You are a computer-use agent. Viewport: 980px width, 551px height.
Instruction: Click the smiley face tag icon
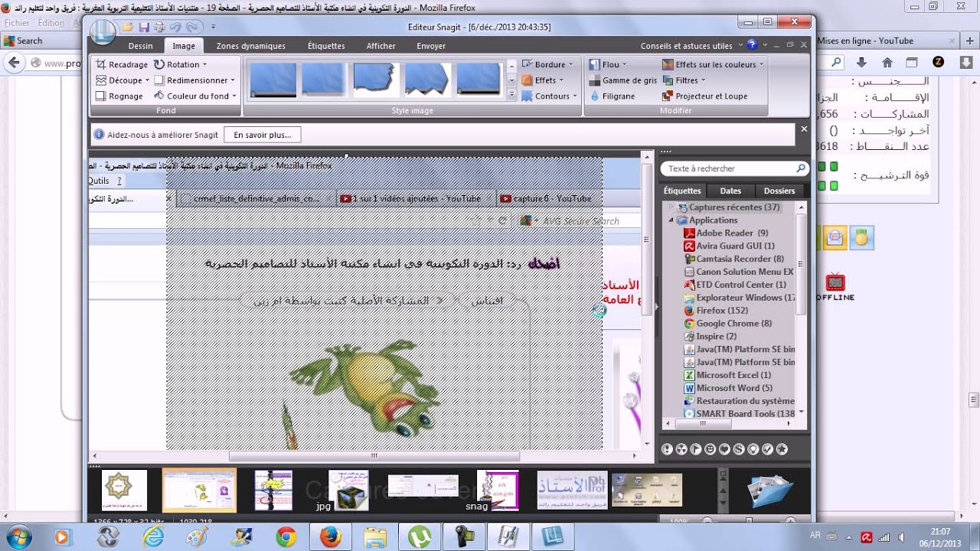(x=710, y=449)
